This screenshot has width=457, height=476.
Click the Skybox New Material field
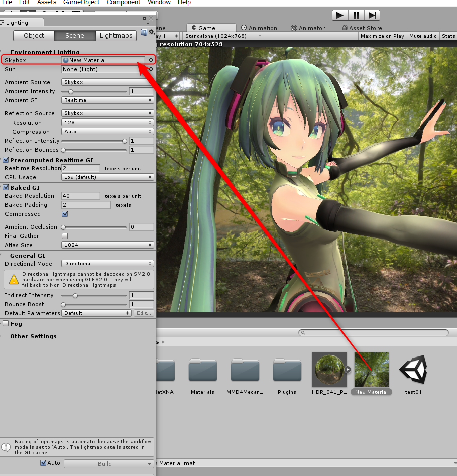click(103, 60)
